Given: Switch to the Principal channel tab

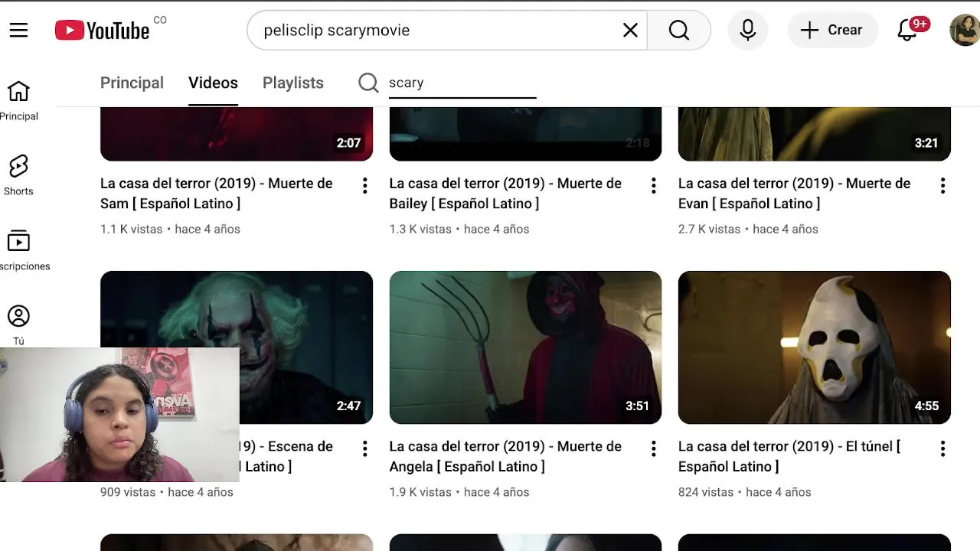Looking at the screenshot, I should point(132,83).
